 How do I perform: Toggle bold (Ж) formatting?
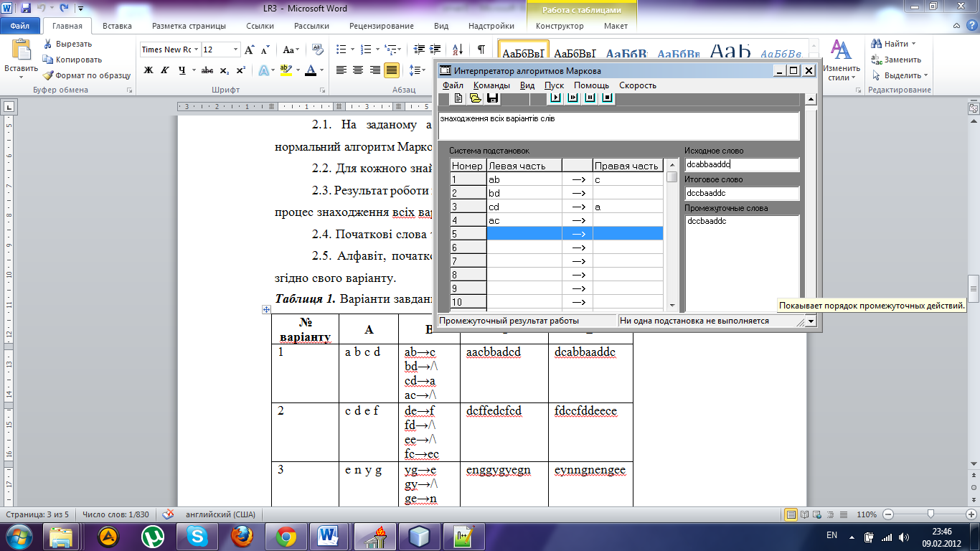149,70
